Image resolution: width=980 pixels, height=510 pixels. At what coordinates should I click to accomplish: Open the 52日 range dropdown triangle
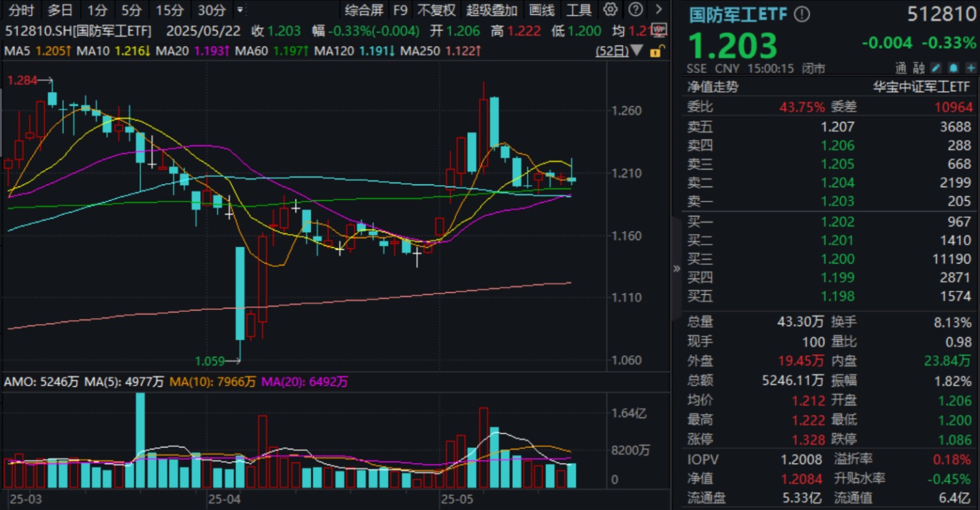coord(636,51)
